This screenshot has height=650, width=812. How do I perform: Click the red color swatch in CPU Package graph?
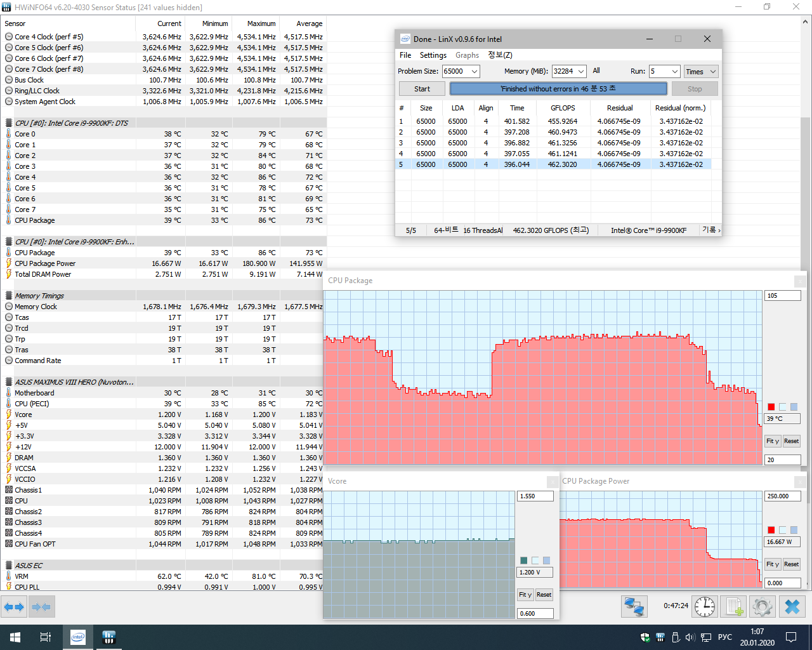pos(771,407)
